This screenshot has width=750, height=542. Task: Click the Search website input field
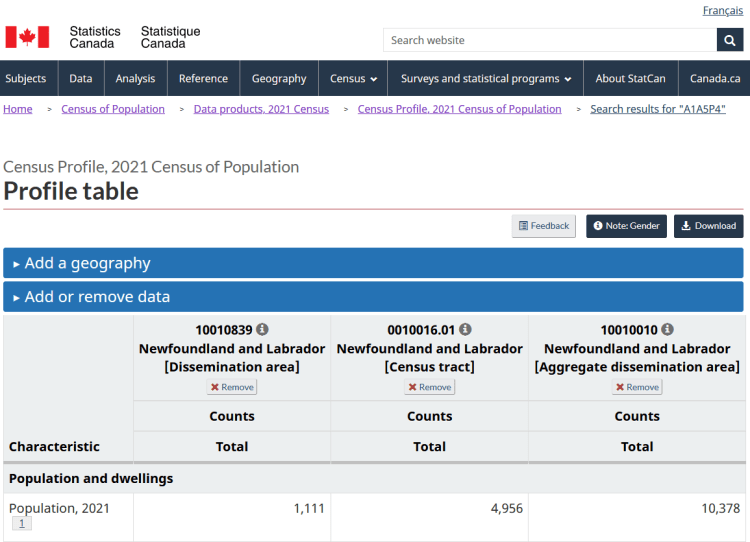point(550,40)
